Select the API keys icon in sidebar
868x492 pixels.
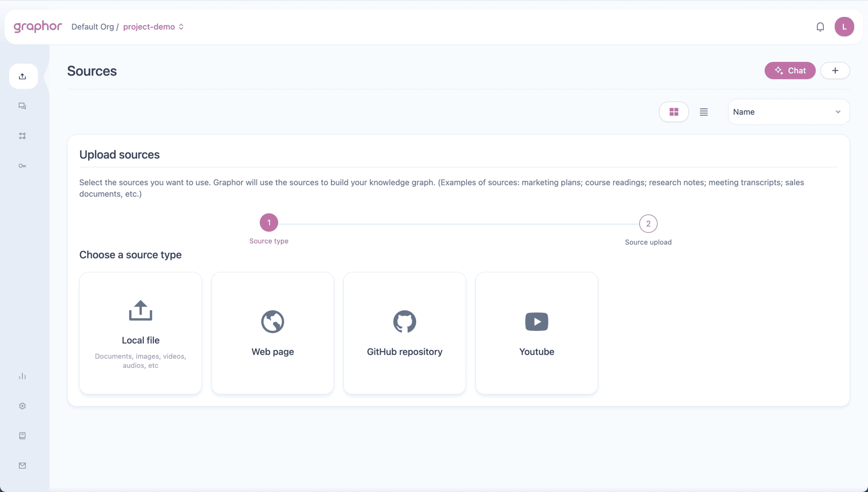[22, 166]
